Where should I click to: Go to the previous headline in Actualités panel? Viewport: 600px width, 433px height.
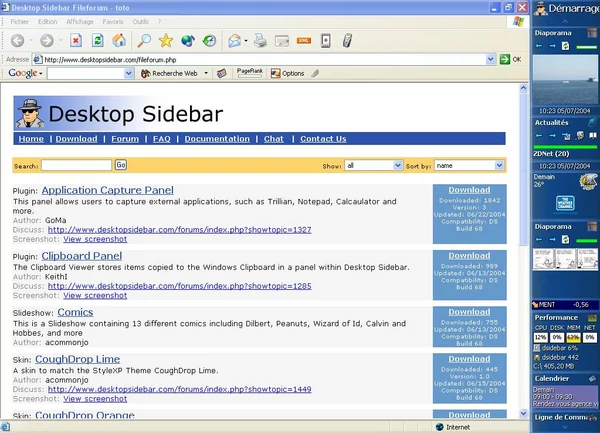[x=539, y=135]
